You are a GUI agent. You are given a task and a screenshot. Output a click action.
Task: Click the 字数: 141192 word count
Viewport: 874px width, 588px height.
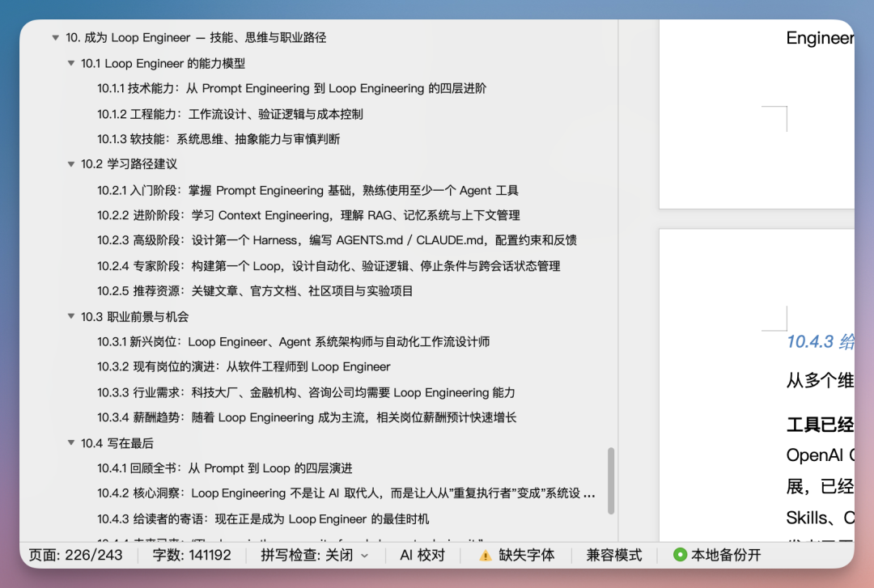pyautogui.click(x=192, y=555)
